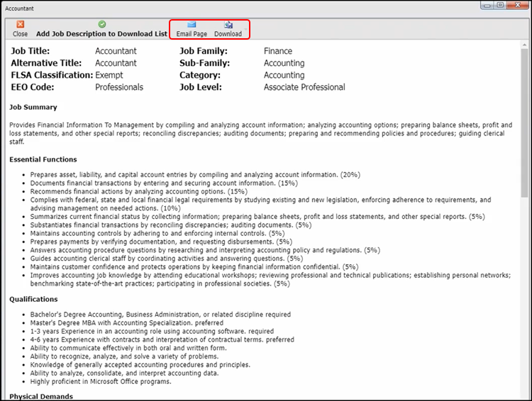
Task: Click the "Accountant" window title bar text
Action: (21, 8)
